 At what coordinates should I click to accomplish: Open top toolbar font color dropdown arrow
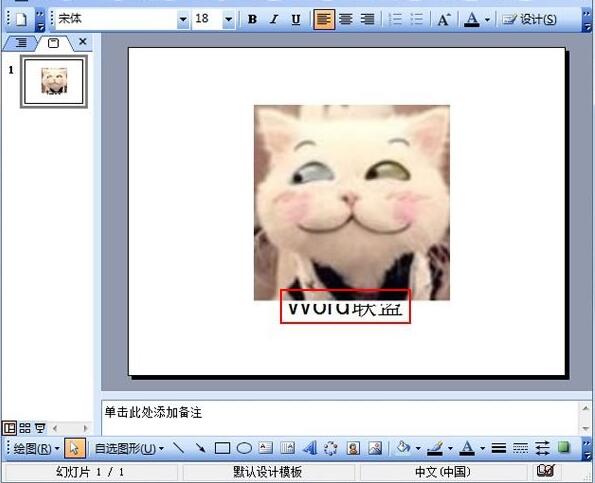(488, 19)
